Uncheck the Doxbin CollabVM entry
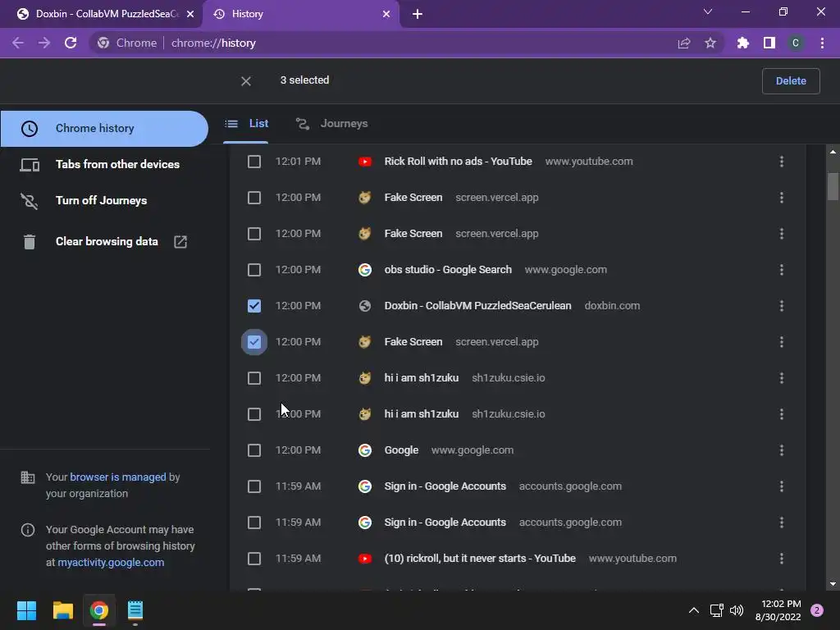Viewport: 840px width, 630px height. point(254,306)
